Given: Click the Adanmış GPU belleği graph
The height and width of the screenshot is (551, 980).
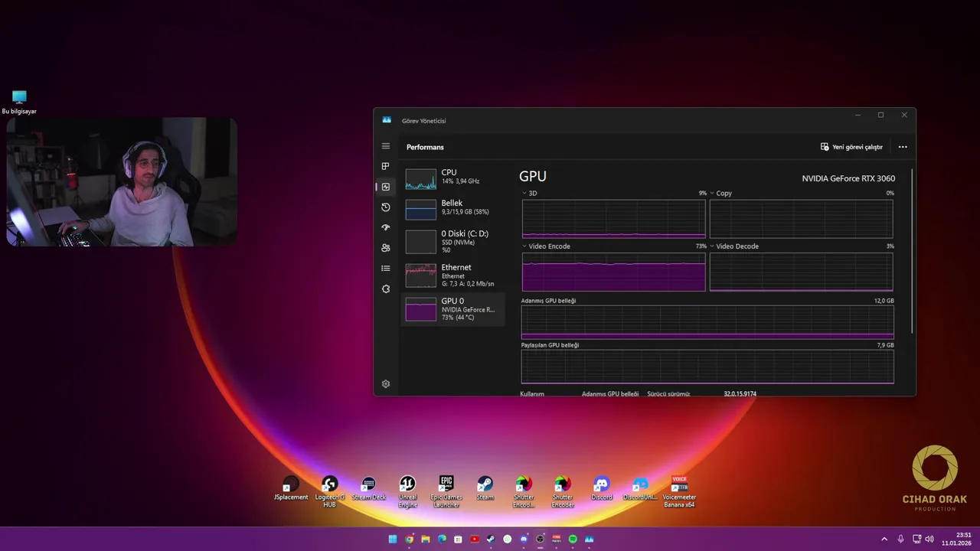Looking at the screenshot, I should (x=707, y=322).
